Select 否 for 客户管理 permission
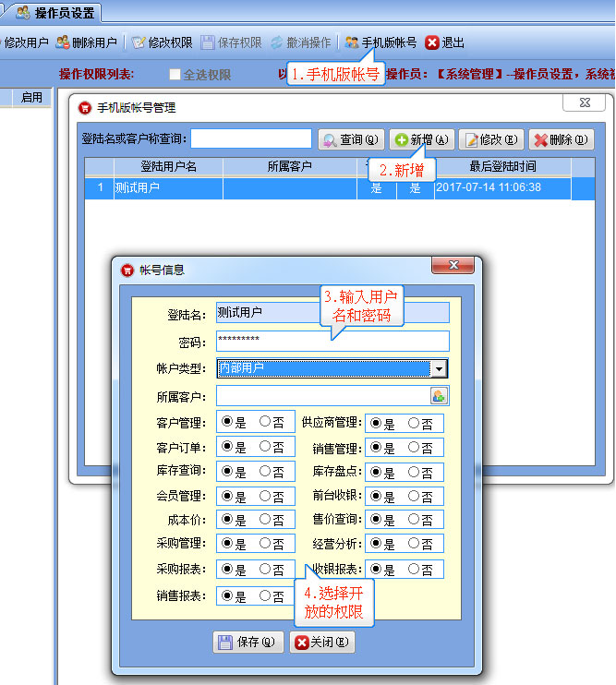 point(265,422)
